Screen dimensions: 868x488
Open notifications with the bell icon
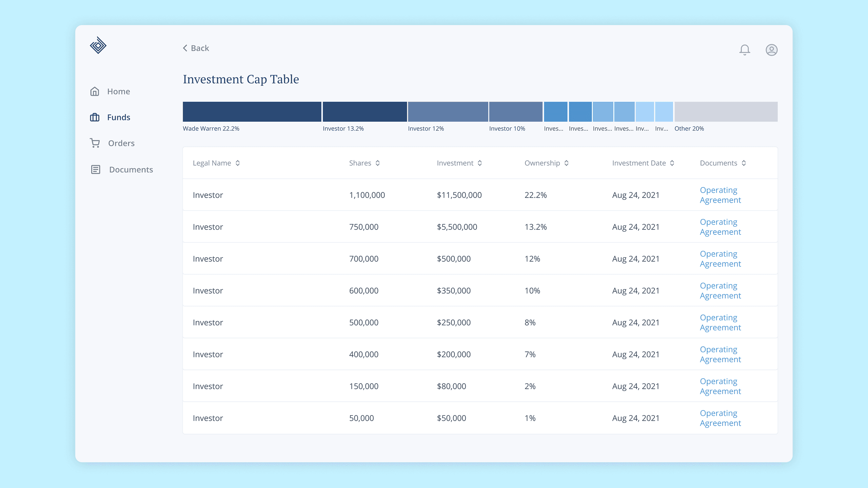click(745, 50)
